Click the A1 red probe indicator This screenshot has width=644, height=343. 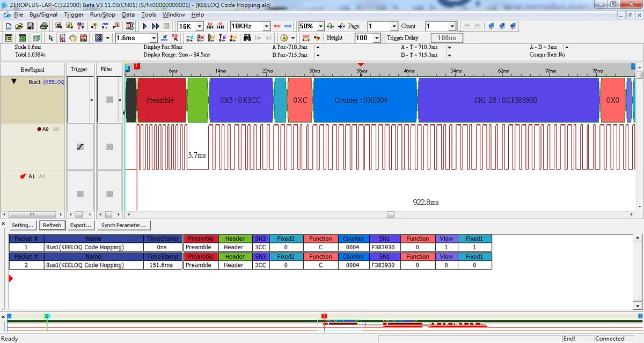[x=23, y=176]
